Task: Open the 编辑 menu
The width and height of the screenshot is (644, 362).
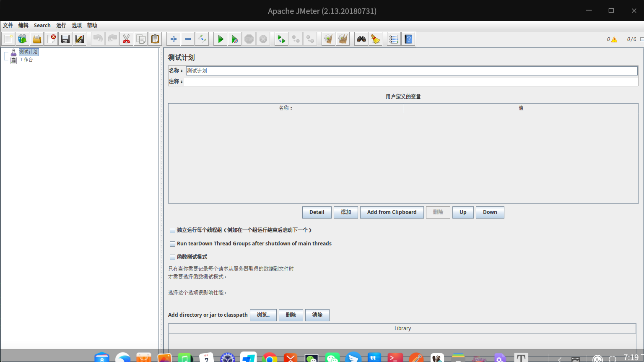Action: coord(23,25)
